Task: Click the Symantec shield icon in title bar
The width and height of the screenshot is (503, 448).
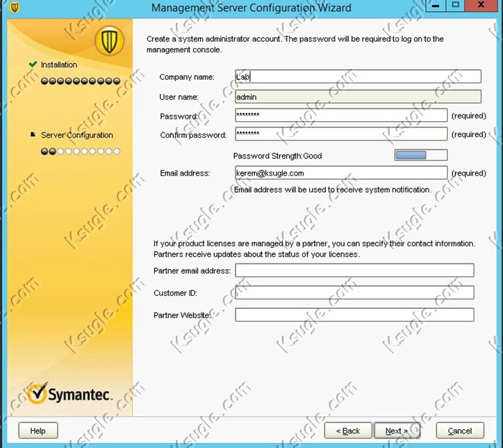Action: [x=14, y=7]
